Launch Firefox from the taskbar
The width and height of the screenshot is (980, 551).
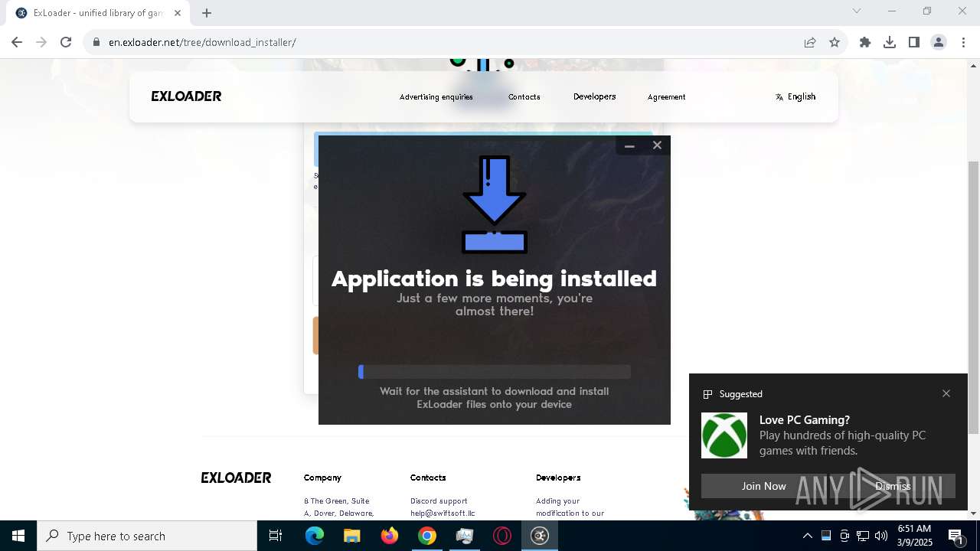click(390, 536)
